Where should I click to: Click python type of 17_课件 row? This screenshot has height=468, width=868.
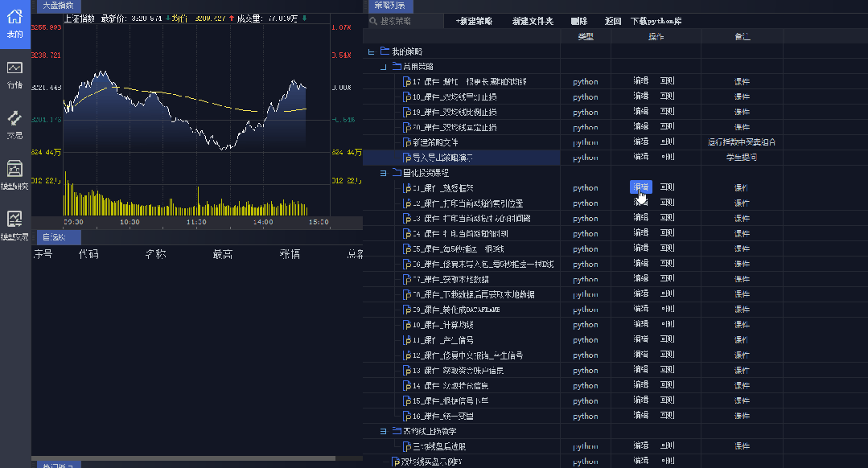(x=585, y=82)
